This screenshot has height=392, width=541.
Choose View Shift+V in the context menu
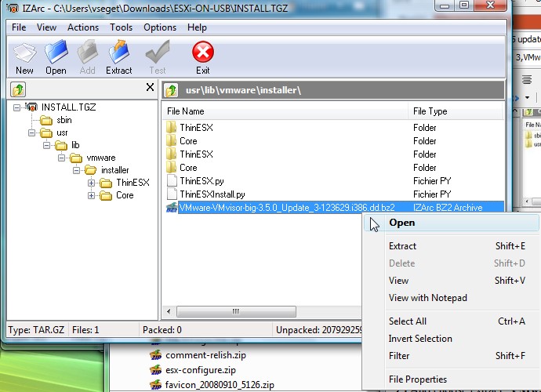coord(452,281)
